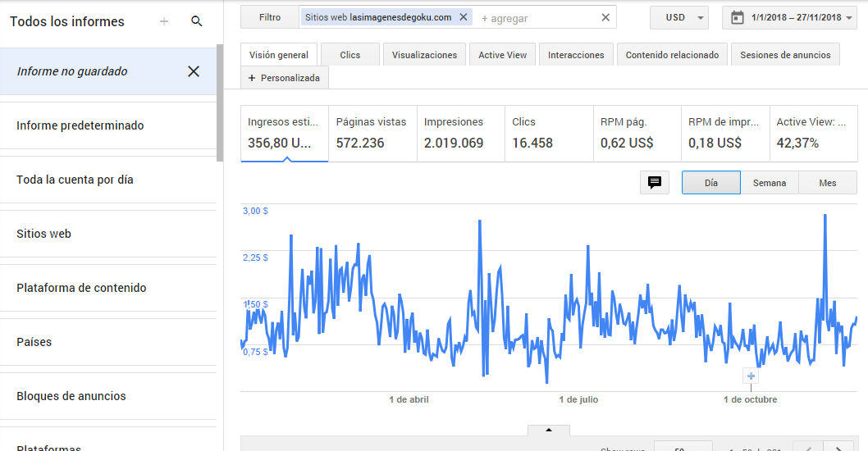Add a Personalizada custom tab
868x451 pixels.
tap(285, 78)
